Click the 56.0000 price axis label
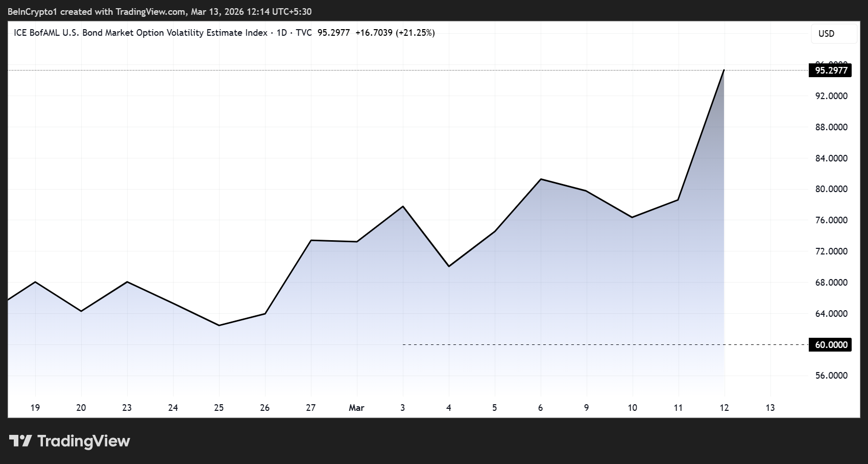 [x=831, y=376]
